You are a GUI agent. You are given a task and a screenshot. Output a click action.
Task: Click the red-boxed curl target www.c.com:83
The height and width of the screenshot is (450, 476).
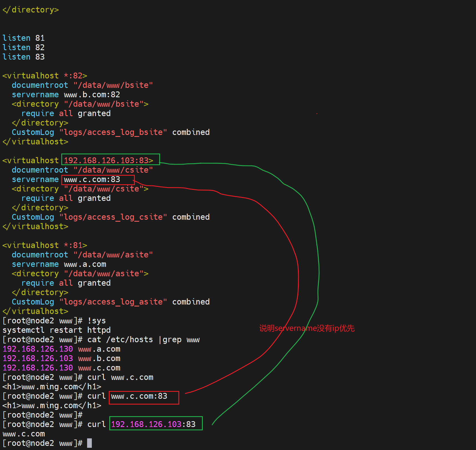click(139, 396)
